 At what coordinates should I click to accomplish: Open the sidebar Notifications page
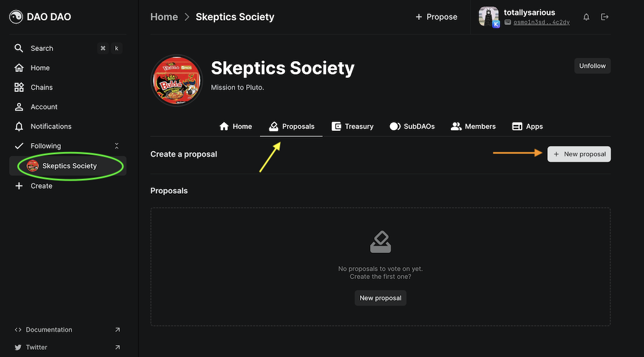(50, 127)
